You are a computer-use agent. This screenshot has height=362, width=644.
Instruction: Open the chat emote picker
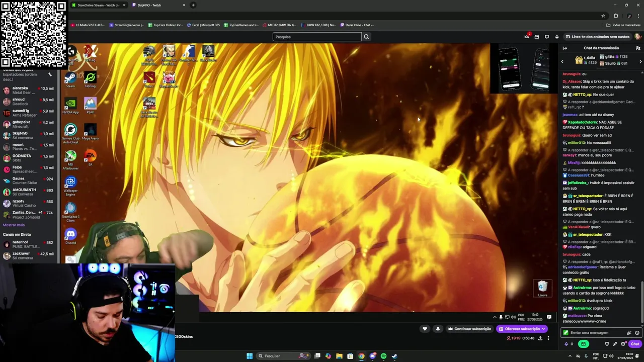coord(637,333)
